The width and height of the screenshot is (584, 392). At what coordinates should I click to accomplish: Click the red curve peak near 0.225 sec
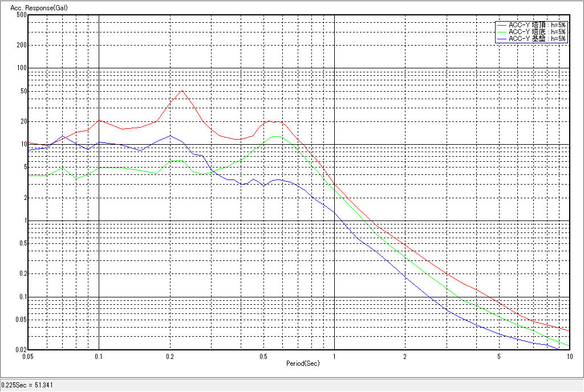tap(182, 91)
